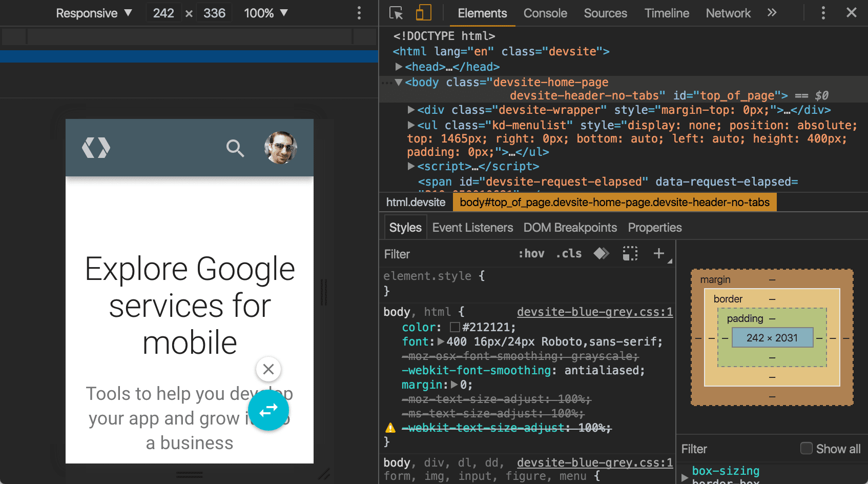Enable the Show all checkbox

(806, 449)
